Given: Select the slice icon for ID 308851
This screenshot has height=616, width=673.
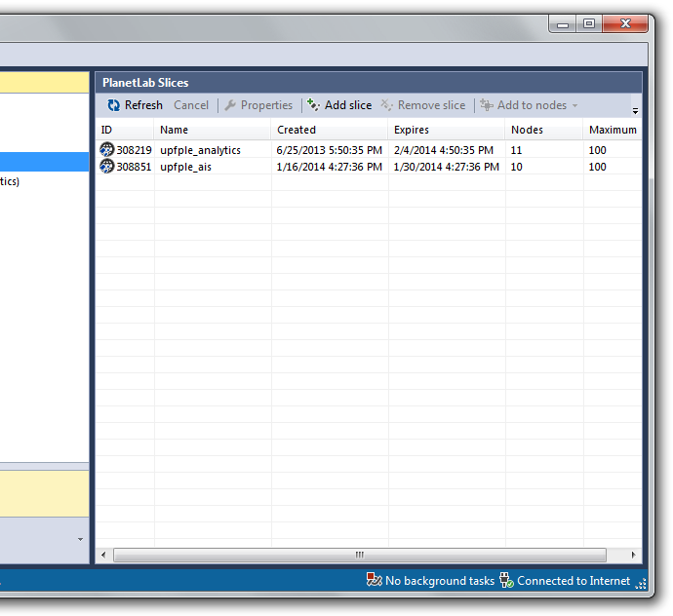Looking at the screenshot, I should [x=107, y=166].
